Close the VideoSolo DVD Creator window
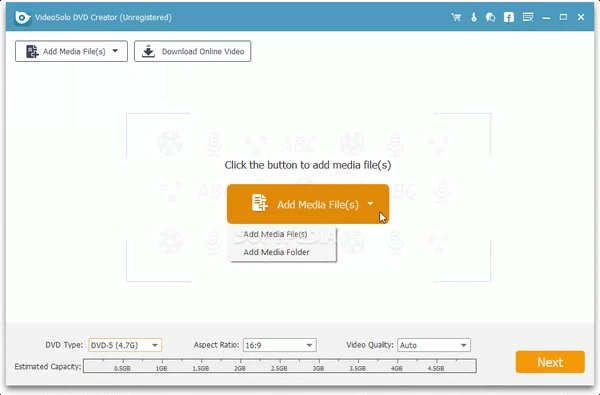The width and height of the screenshot is (600, 395). point(581,17)
